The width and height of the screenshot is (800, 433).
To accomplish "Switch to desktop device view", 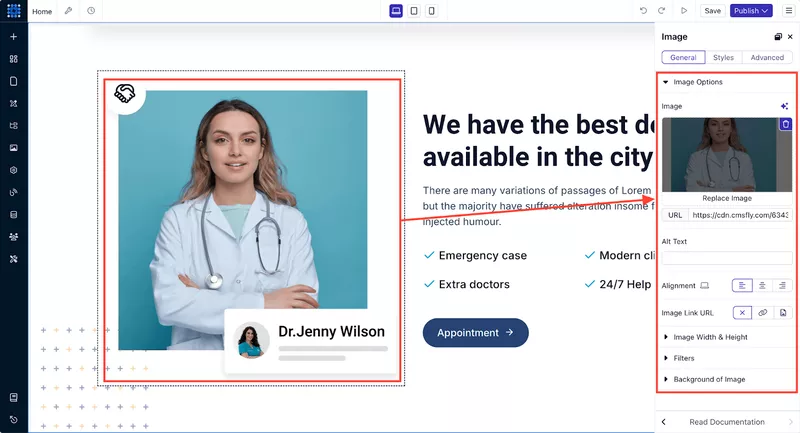I will pyautogui.click(x=396, y=11).
